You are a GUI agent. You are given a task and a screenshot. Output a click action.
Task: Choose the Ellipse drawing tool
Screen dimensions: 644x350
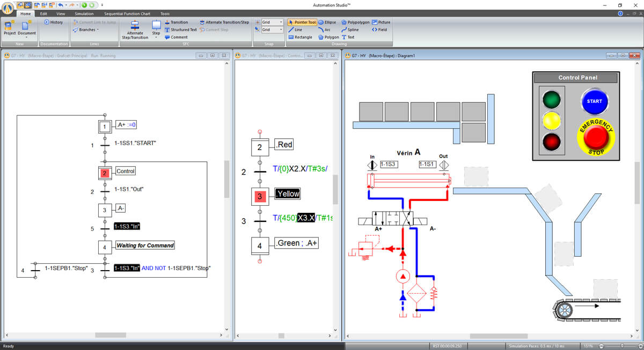click(327, 23)
